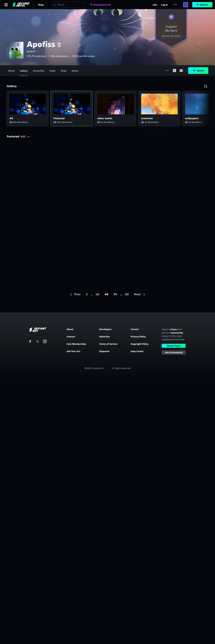
Task: Click the Log In link
Action: click(164, 5)
